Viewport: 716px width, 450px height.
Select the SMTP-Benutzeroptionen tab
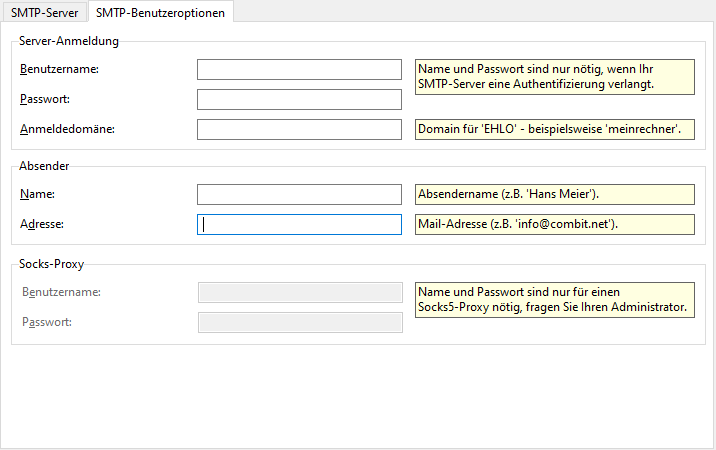(x=160, y=12)
